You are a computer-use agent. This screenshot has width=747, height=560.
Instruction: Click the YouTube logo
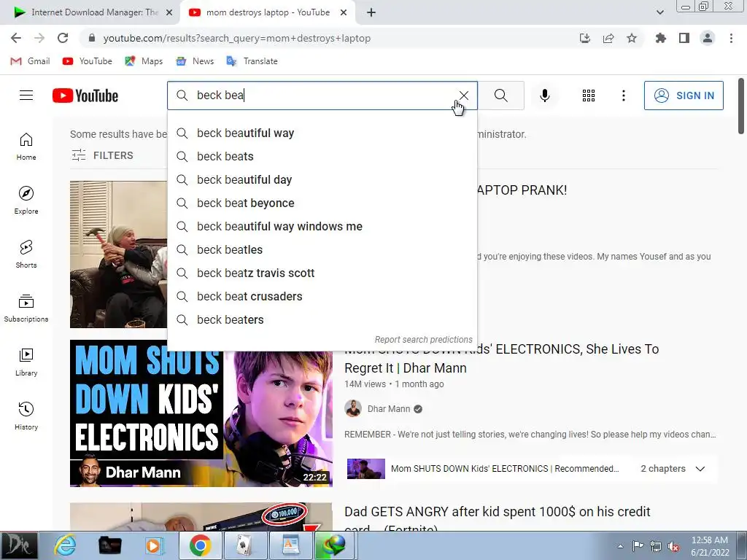(x=85, y=96)
